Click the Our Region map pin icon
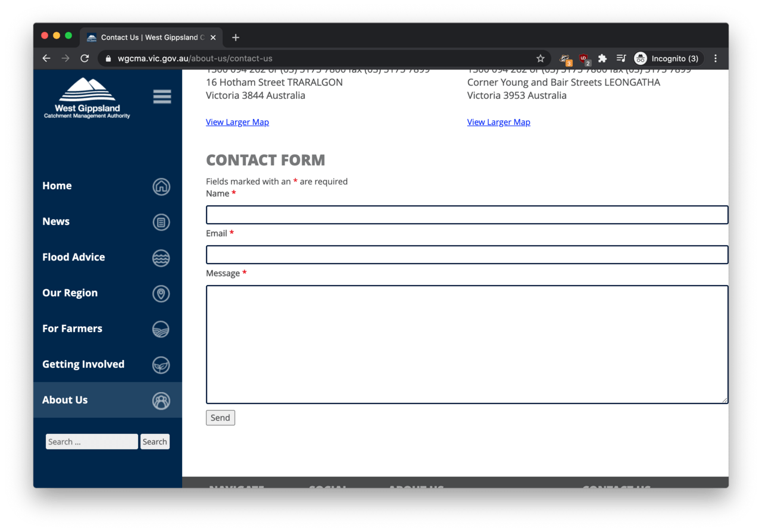This screenshot has height=532, width=762. pos(161,293)
